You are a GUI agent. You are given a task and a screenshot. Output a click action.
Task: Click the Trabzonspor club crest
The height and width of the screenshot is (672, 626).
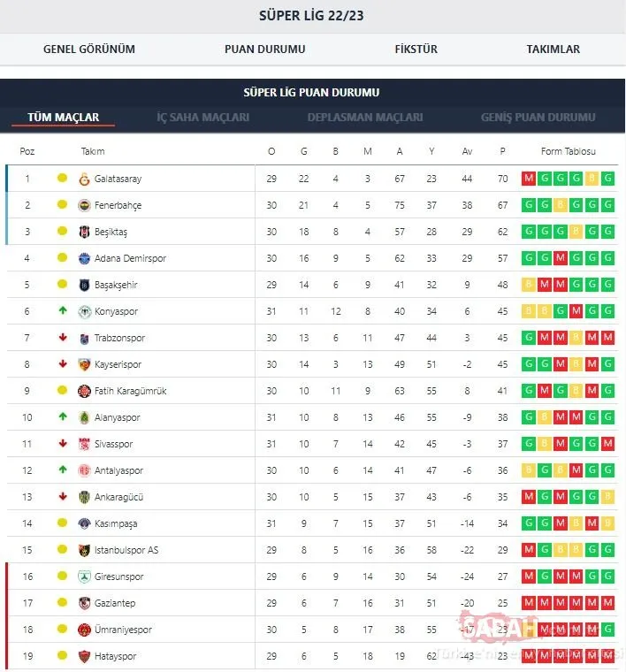point(84,339)
